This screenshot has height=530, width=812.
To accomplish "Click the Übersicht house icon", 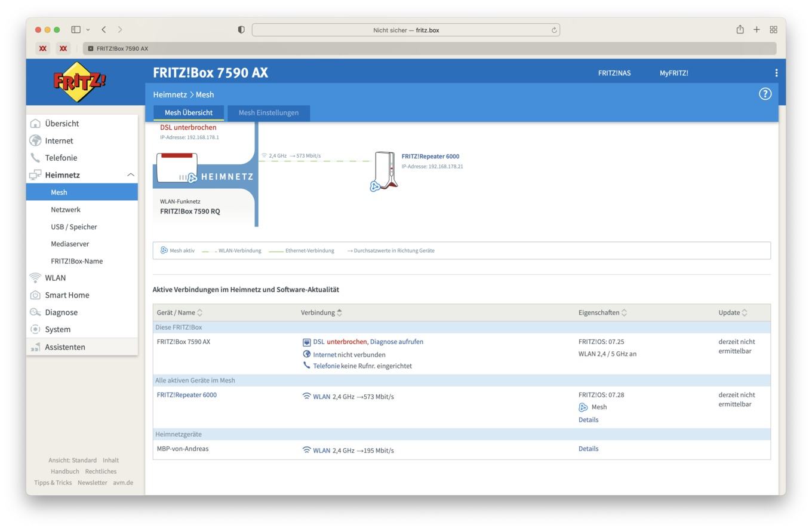I will click(35, 124).
